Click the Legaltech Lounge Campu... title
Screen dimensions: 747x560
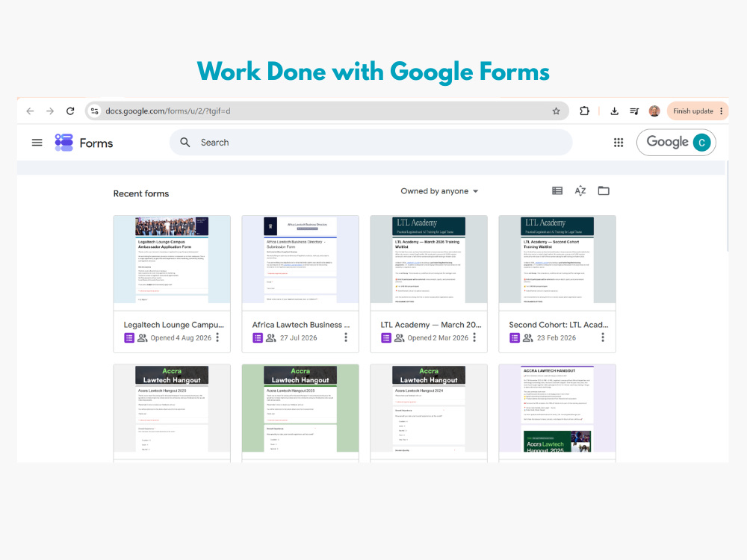coord(173,325)
